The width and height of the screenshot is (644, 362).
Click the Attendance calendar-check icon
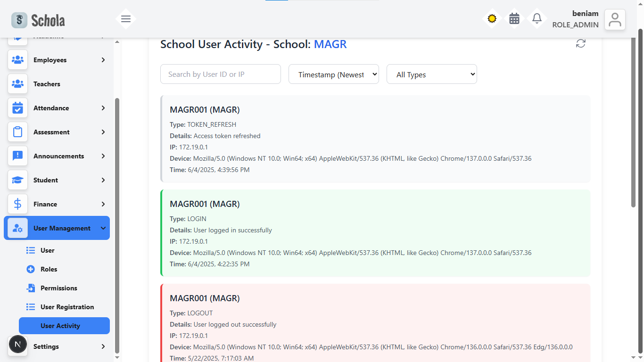[x=17, y=108]
